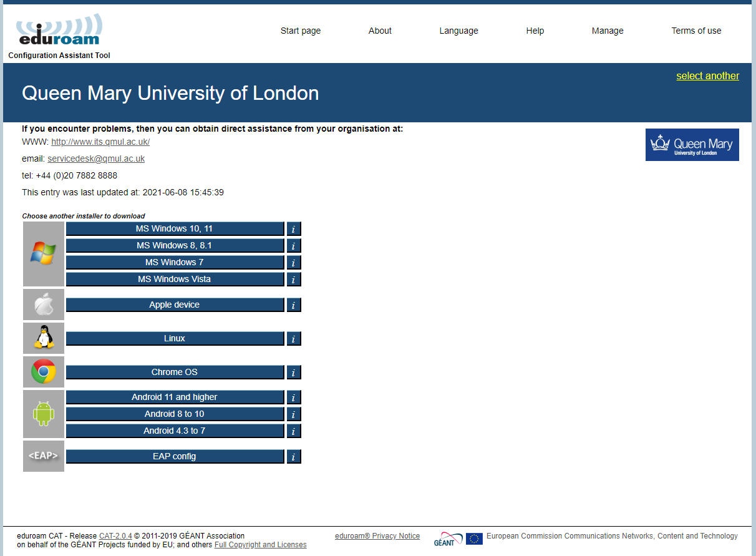Open the www.its.qmul.ac.uk support link
The height and width of the screenshot is (556, 756).
pos(100,142)
